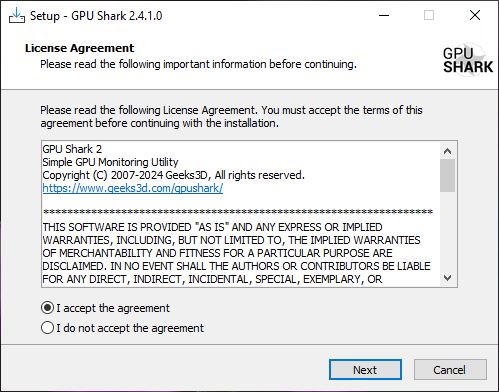Click the setup installer icon in title bar

(17, 15)
